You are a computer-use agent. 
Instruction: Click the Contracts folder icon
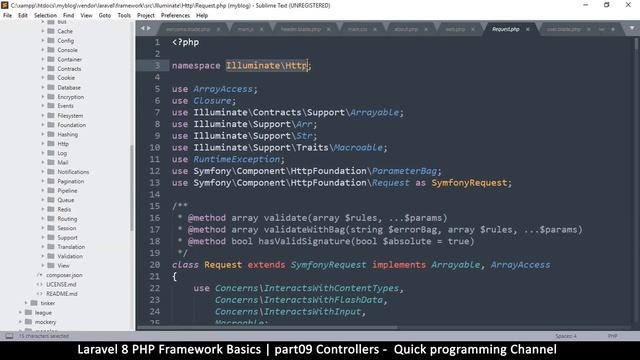[51, 69]
